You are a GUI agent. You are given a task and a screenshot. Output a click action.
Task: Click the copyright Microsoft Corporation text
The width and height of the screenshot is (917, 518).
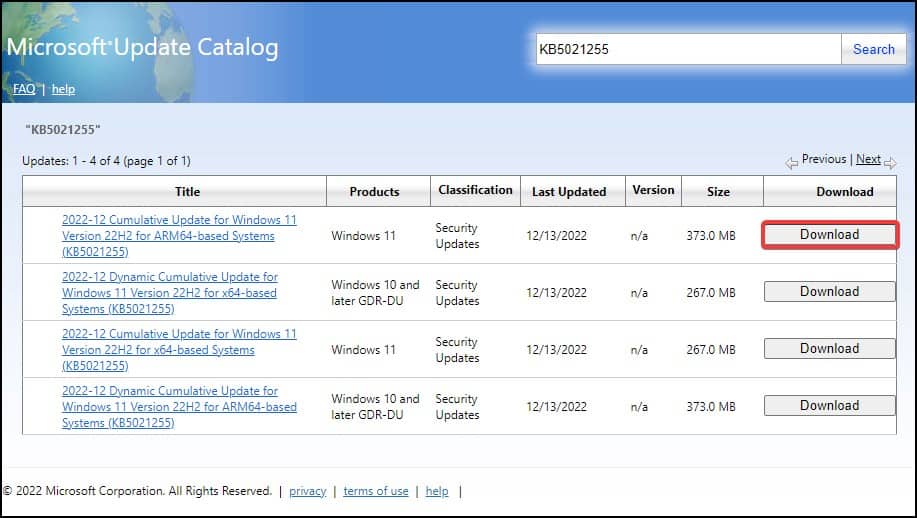coord(137,491)
